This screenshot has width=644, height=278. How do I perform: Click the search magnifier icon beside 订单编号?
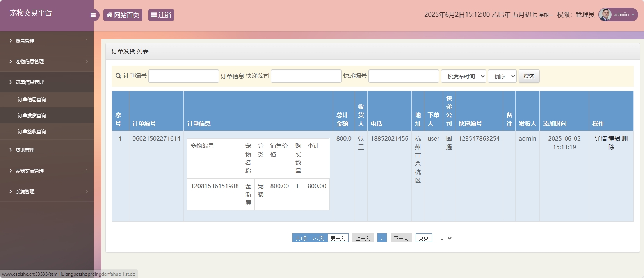(118, 76)
